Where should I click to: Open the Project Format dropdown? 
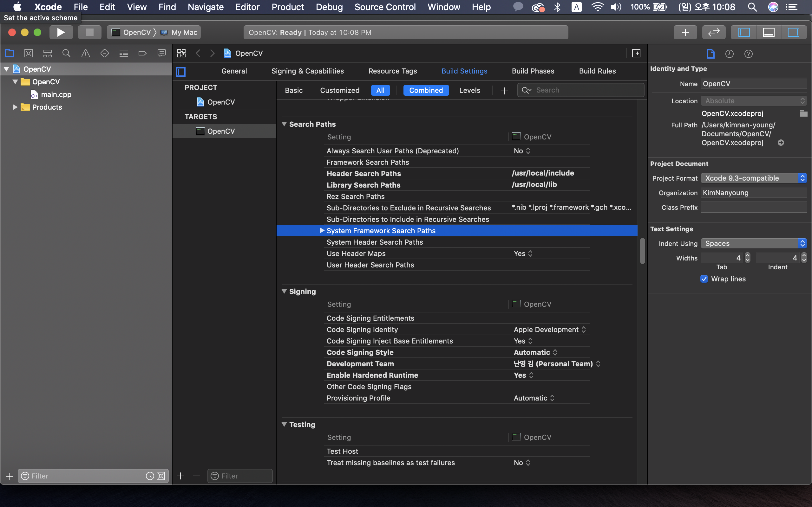pyautogui.click(x=754, y=178)
